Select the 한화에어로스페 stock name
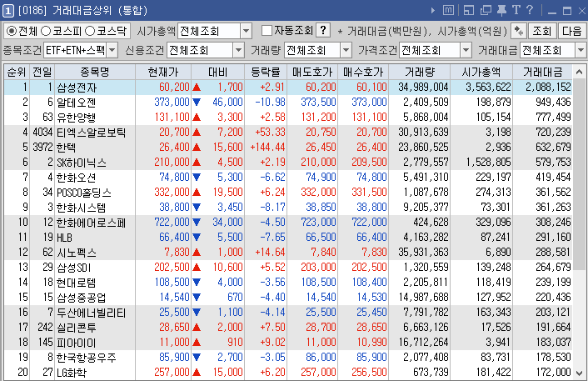The image size is (588, 381). click(x=91, y=223)
